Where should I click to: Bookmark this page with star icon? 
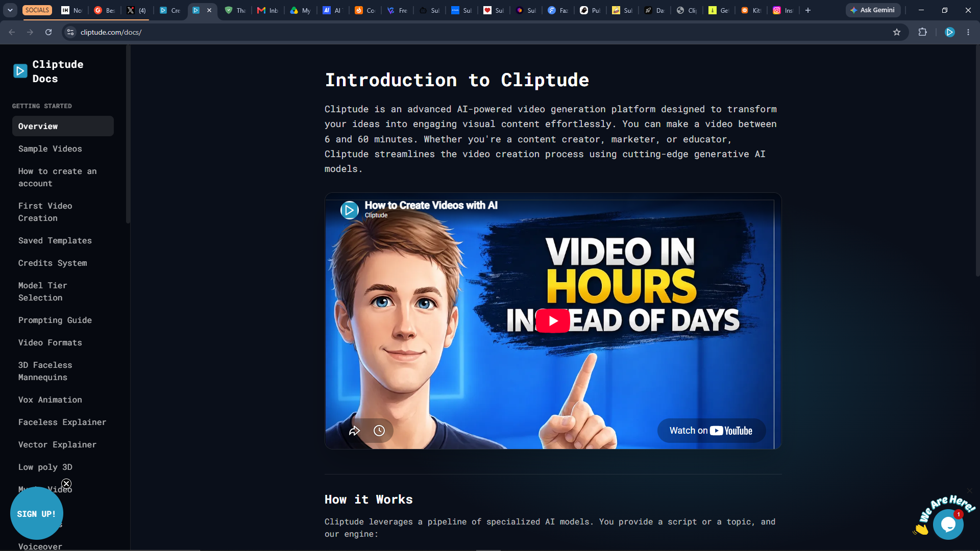click(897, 32)
